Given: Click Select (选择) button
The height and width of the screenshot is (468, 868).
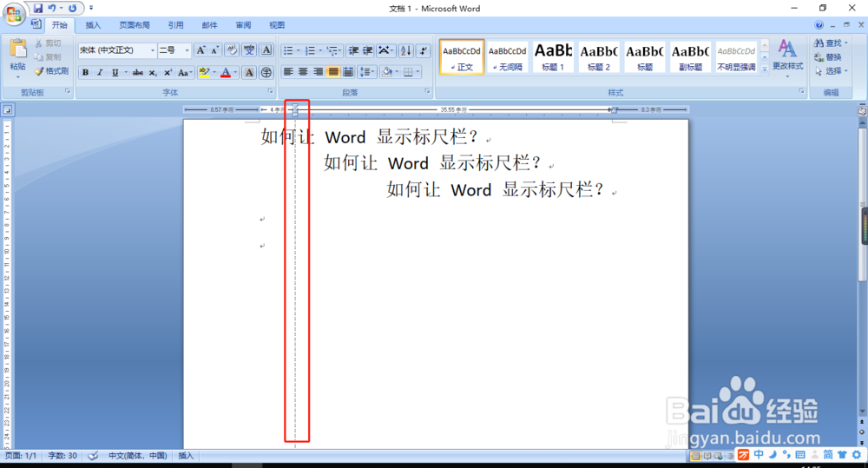Looking at the screenshot, I should click(831, 71).
